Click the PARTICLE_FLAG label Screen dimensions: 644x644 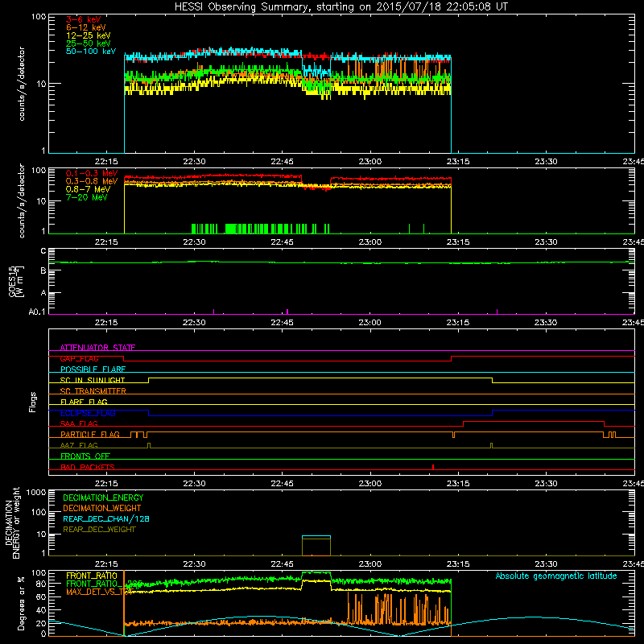90,434
